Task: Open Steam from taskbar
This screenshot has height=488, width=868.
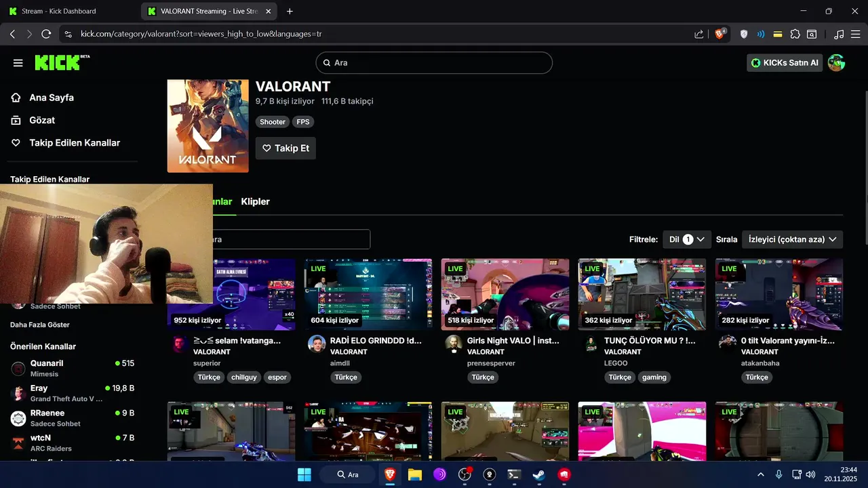Action: [x=538, y=474]
